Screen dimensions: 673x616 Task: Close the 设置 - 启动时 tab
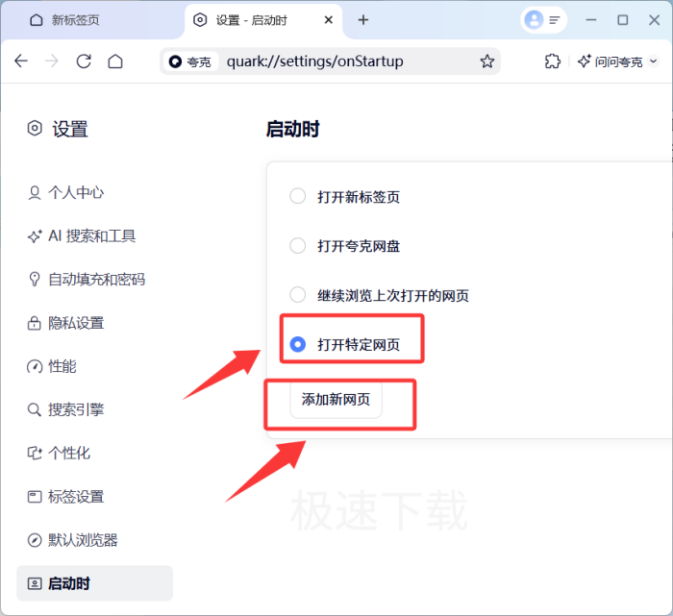[330, 19]
